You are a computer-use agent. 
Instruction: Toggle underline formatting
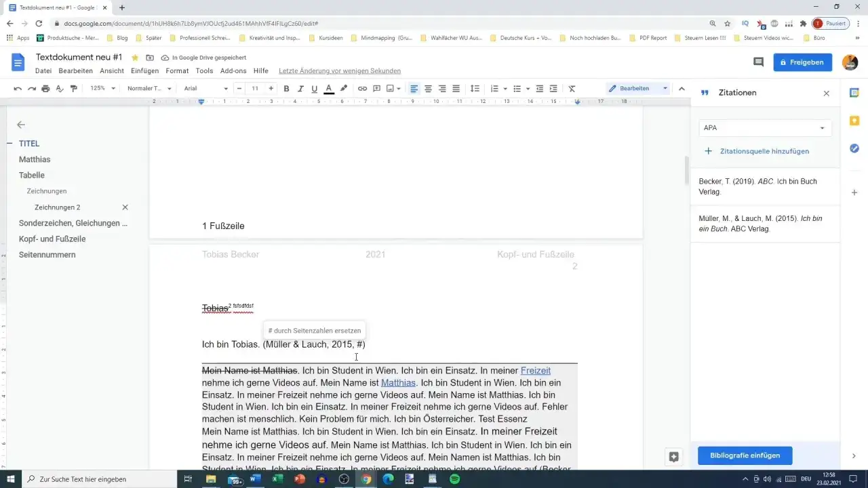tap(314, 88)
